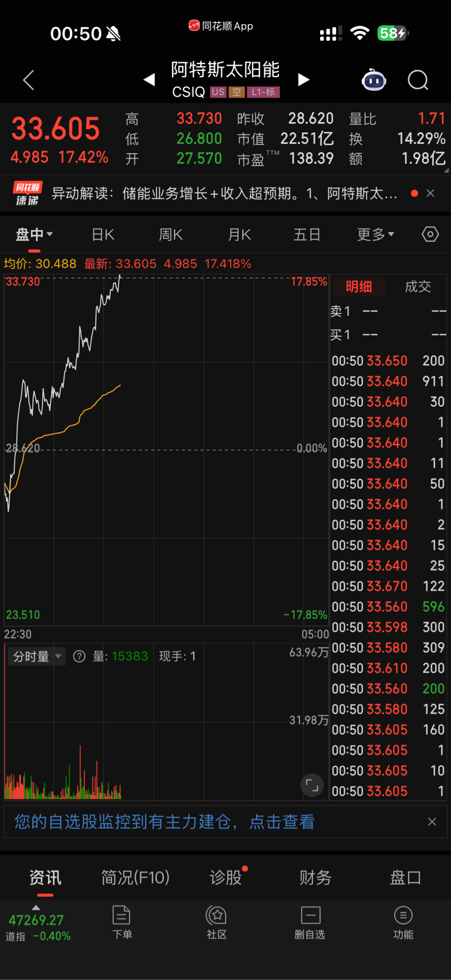Tap the high price 33.730
The height and width of the screenshot is (980, 451).
click(x=199, y=119)
